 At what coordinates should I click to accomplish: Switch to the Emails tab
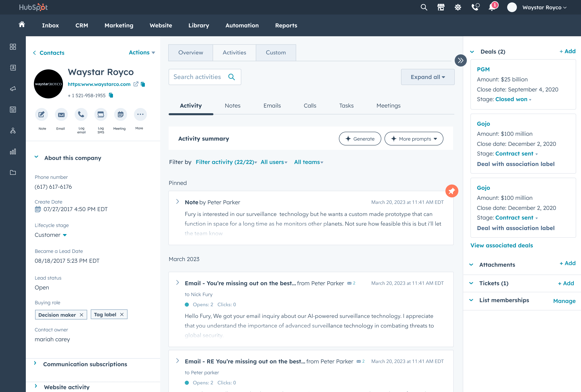(272, 106)
